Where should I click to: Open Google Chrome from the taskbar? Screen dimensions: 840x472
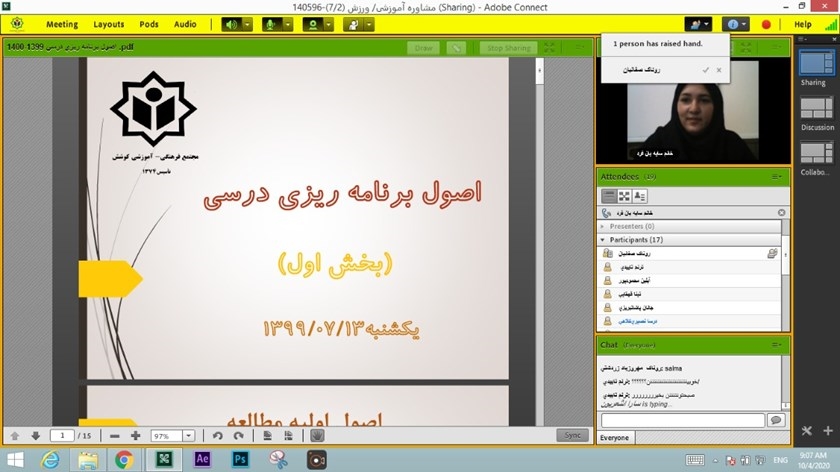[x=124, y=459]
